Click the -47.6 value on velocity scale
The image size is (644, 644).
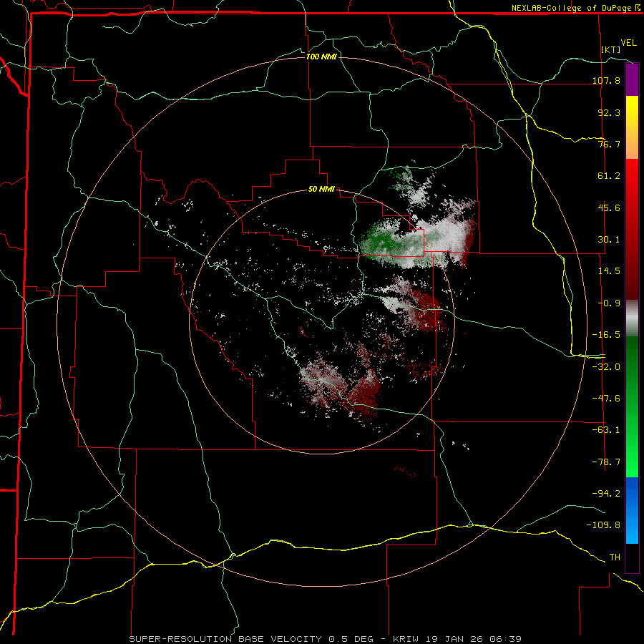(x=606, y=399)
